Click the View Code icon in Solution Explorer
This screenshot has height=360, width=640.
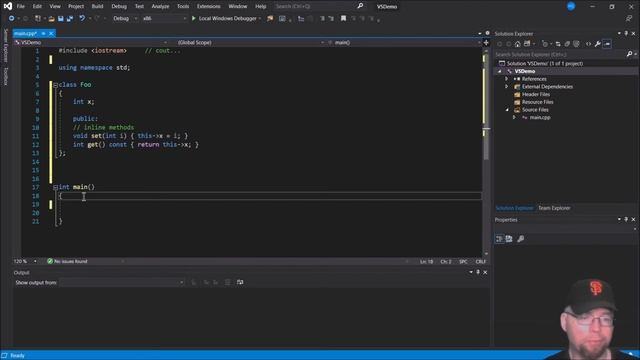(588, 44)
